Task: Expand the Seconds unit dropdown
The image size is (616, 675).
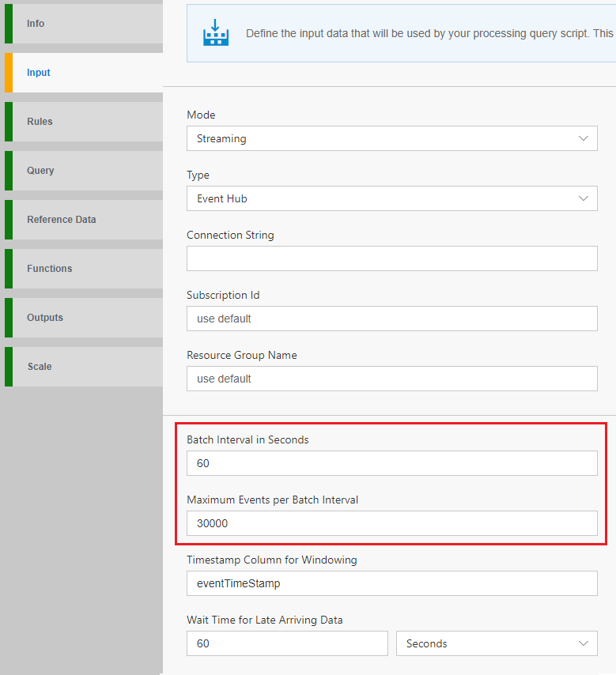Action: point(496,643)
